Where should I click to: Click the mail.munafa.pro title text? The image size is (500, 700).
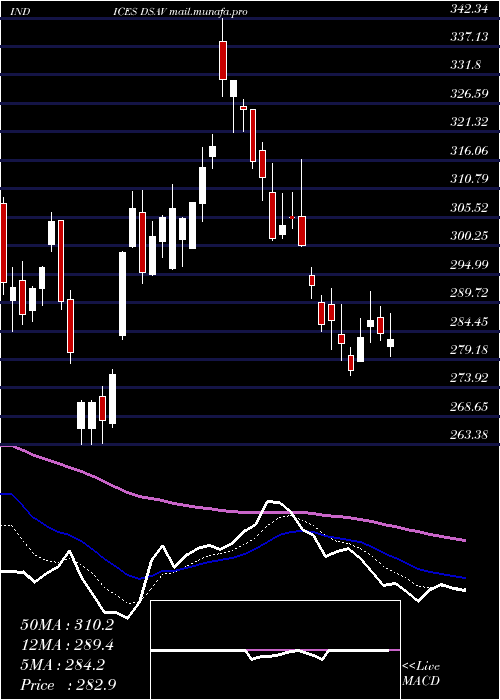(x=208, y=12)
